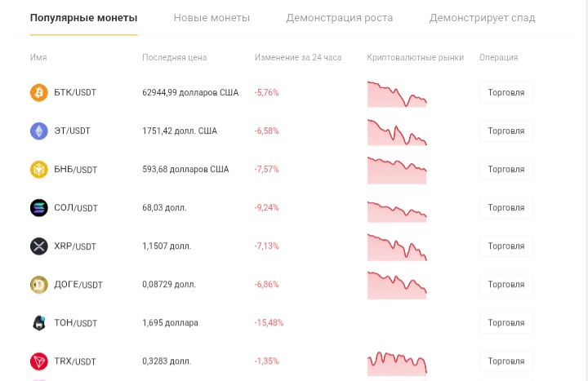This screenshot has height=381, width=588.
Task: Click the Ethereum coin icon
Action: pos(39,131)
